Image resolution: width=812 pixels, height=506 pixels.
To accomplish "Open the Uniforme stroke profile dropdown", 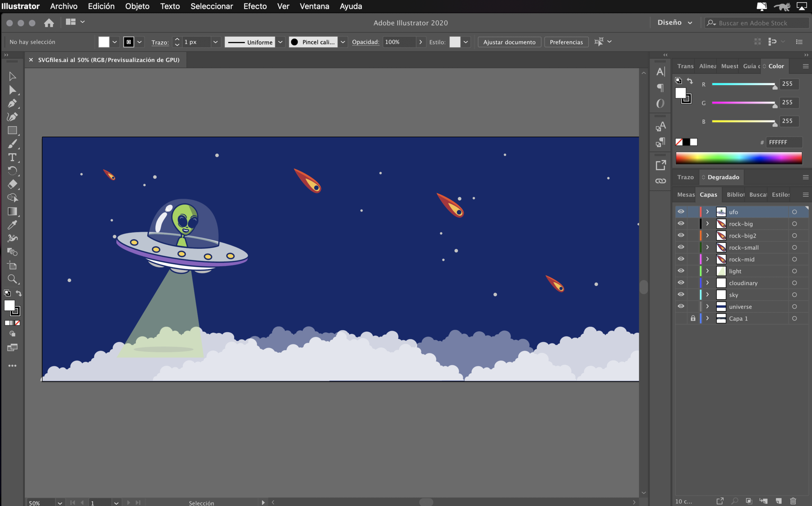I will click(x=280, y=42).
